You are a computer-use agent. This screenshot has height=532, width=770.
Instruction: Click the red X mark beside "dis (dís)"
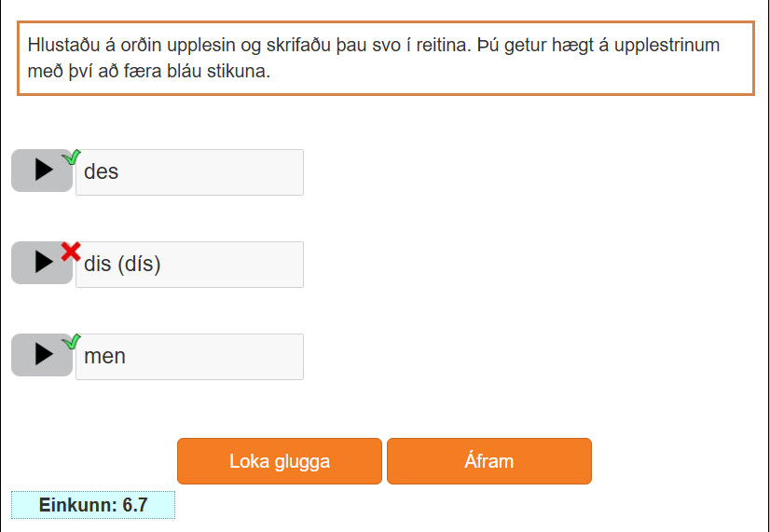coord(71,251)
